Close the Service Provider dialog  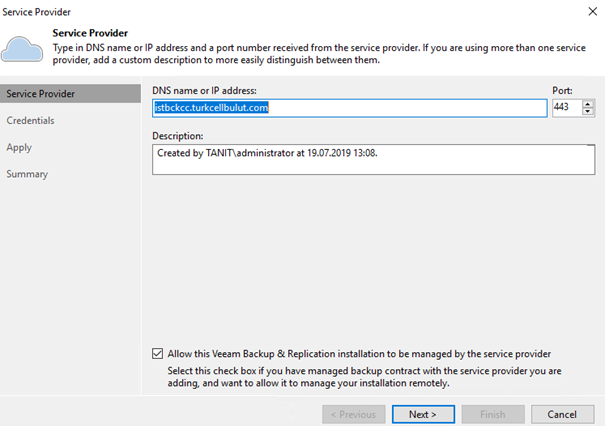pos(593,12)
